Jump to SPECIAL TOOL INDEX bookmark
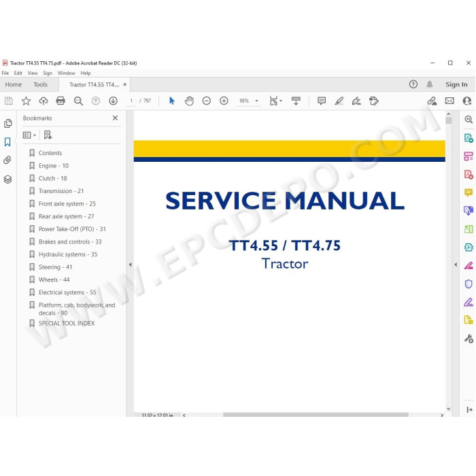 click(67, 323)
